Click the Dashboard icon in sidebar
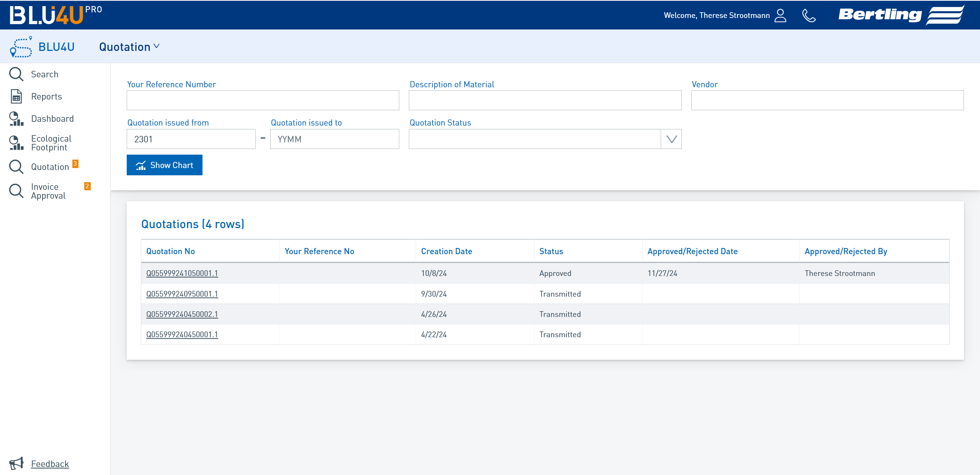 pos(17,118)
